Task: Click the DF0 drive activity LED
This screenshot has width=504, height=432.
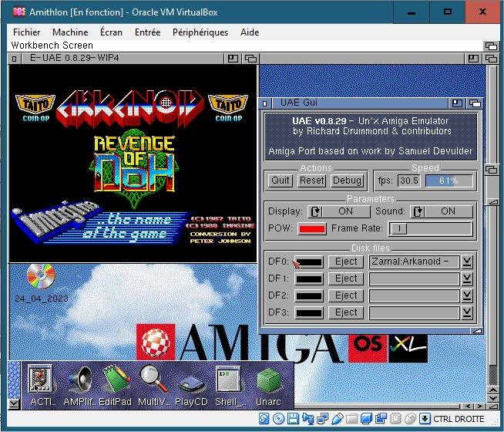Action: tap(309, 262)
